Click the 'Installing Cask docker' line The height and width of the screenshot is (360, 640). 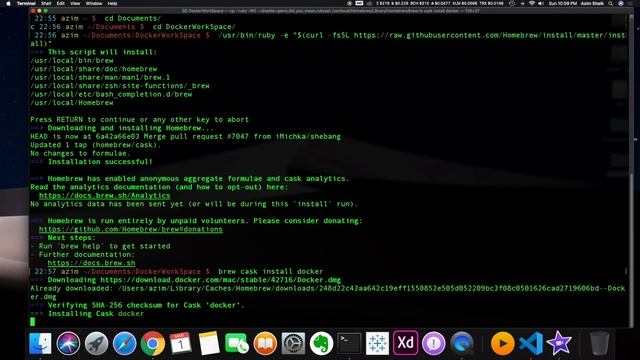coord(96,314)
